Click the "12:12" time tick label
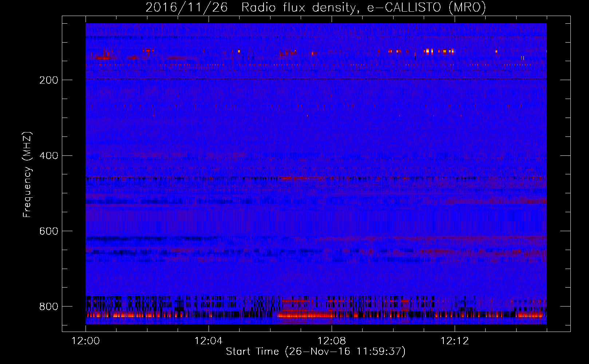The height and width of the screenshot is (364, 589). click(455, 341)
